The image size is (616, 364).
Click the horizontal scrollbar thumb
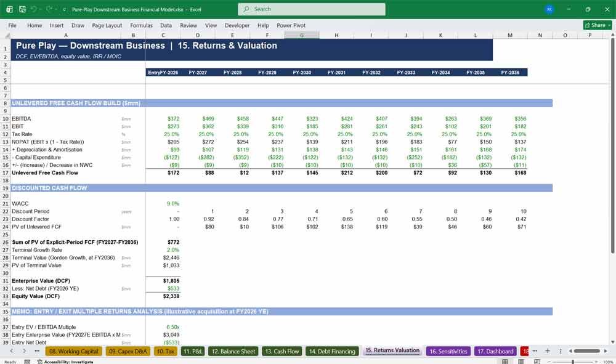(x=586, y=351)
